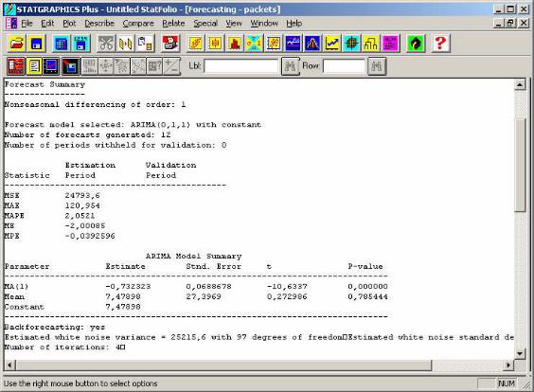Click the binoculars button next to Row field
Screen dimensions: 534x392
point(377,66)
